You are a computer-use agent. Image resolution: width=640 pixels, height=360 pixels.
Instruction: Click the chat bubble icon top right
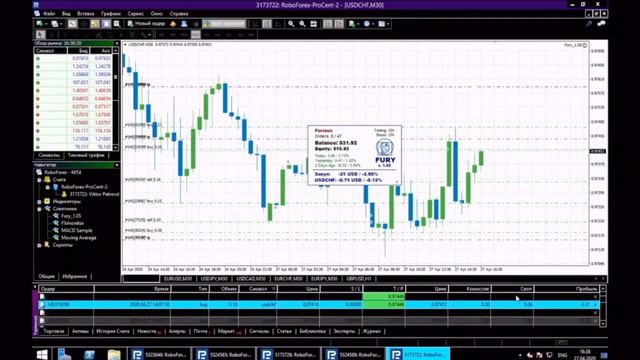tap(602, 24)
